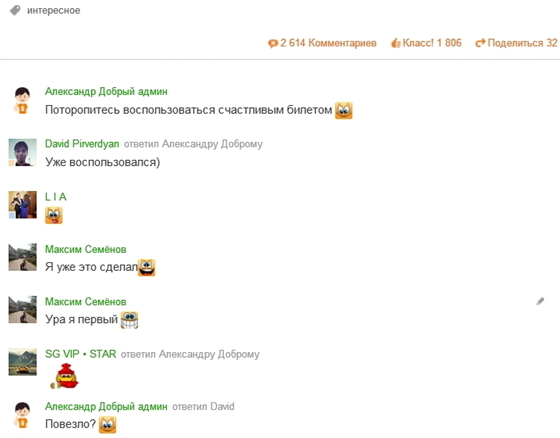Click the L I A avatar thumbnail
Image resolution: width=560 pixels, height=438 pixels.
tap(22, 205)
